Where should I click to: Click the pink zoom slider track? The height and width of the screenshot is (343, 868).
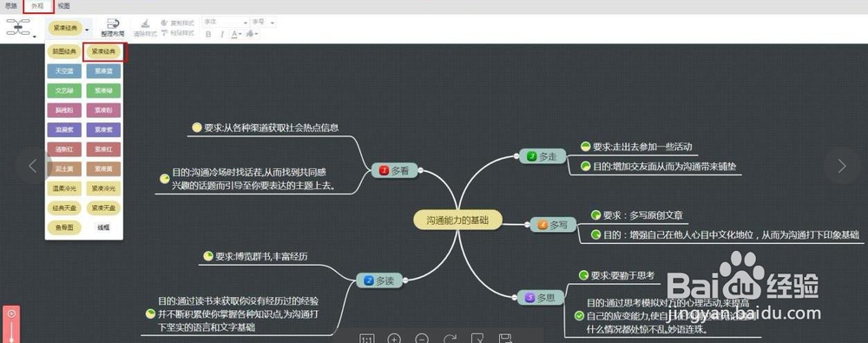coord(11,333)
